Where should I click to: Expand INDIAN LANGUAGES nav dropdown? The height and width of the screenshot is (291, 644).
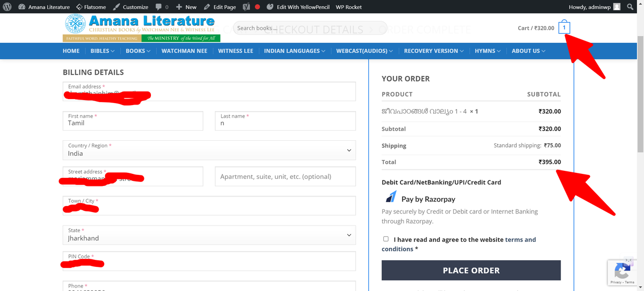click(x=294, y=51)
